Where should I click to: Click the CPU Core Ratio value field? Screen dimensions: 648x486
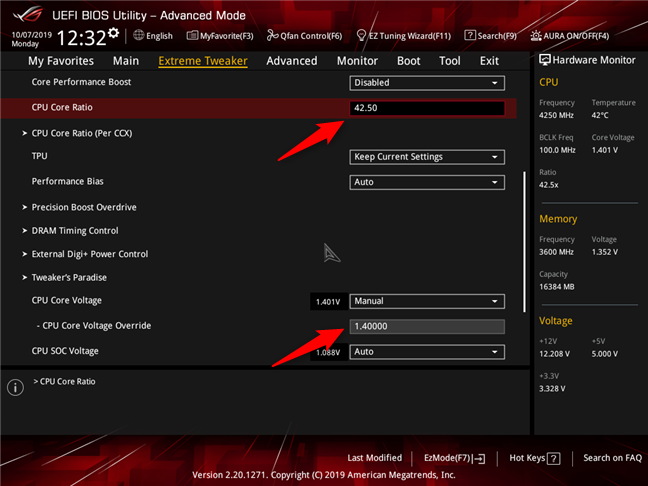point(427,108)
